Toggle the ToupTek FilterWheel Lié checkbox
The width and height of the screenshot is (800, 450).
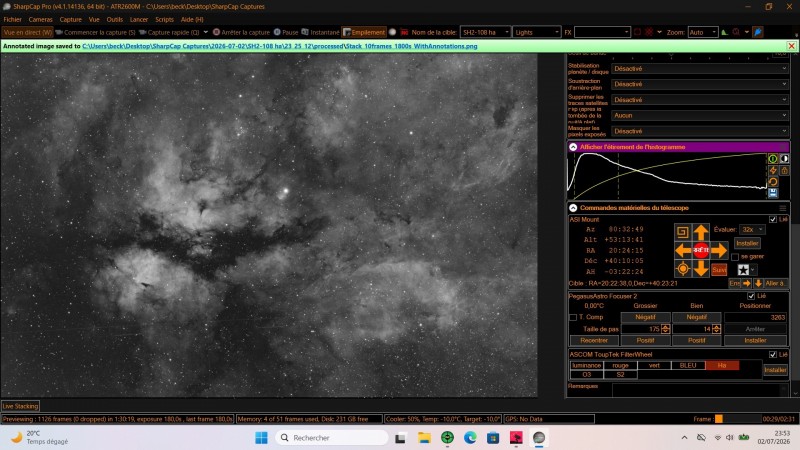pos(772,355)
